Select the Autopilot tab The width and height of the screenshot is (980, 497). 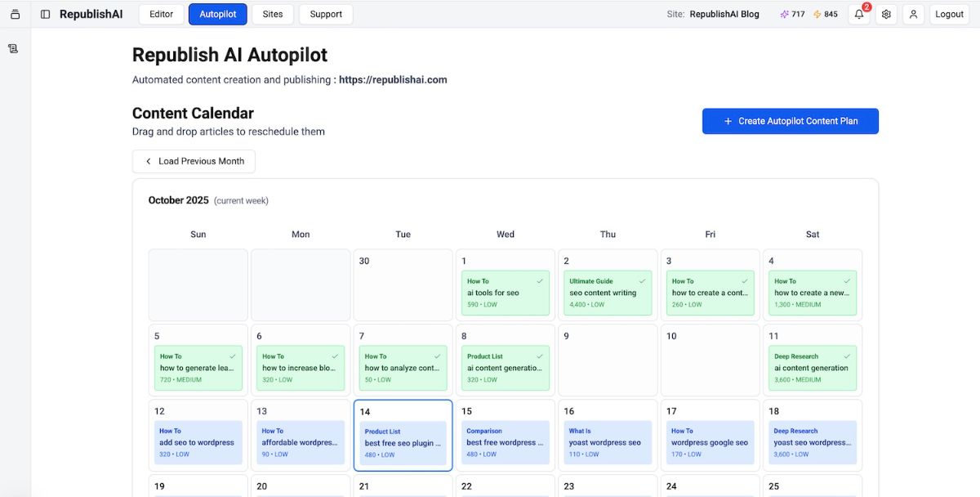217,14
